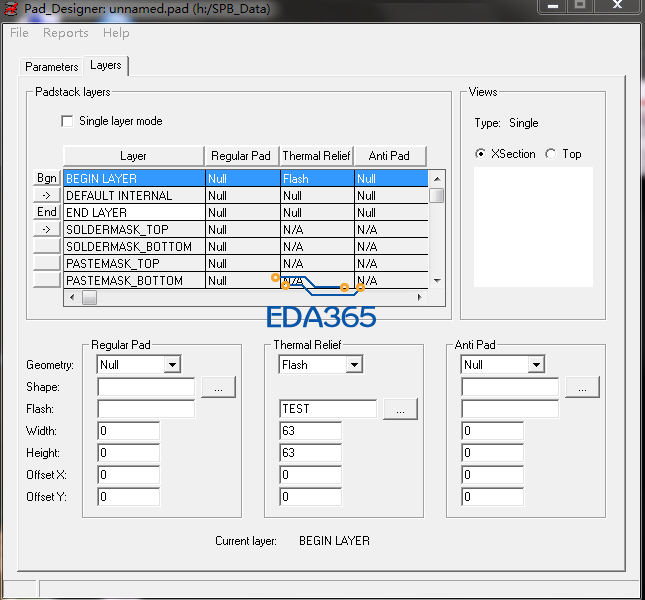Click the Thermal Relief Width field 63
The width and height of the screenshot is (645, 600).
coord(311,431)
